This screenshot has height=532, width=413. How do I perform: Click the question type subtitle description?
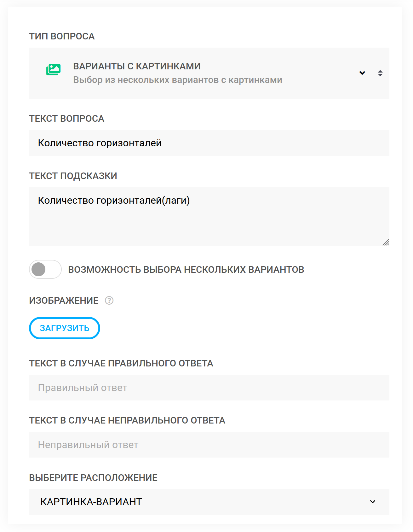tap(178, 80)
